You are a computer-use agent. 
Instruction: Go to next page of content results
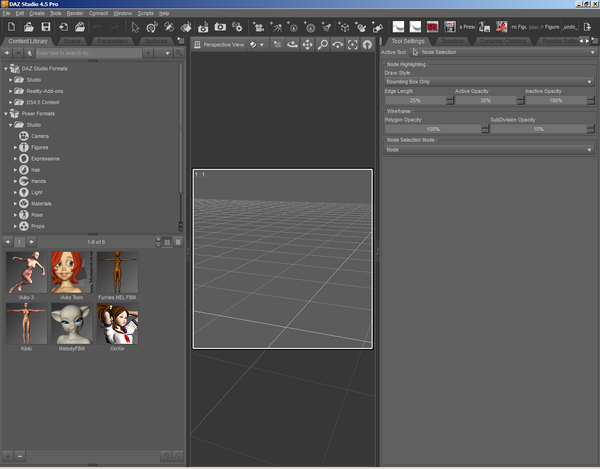coord(31,242)
